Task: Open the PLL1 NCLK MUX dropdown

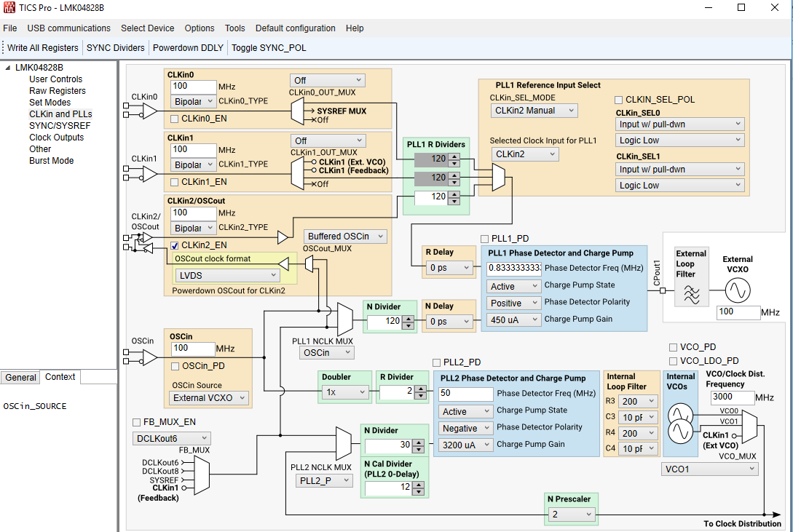Action: pyautogui.click(x=326, y=353)
